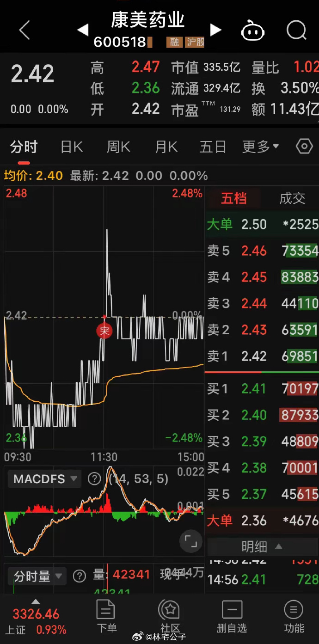
Task: Tap the intraday price chart area
Action: point(104,318)
